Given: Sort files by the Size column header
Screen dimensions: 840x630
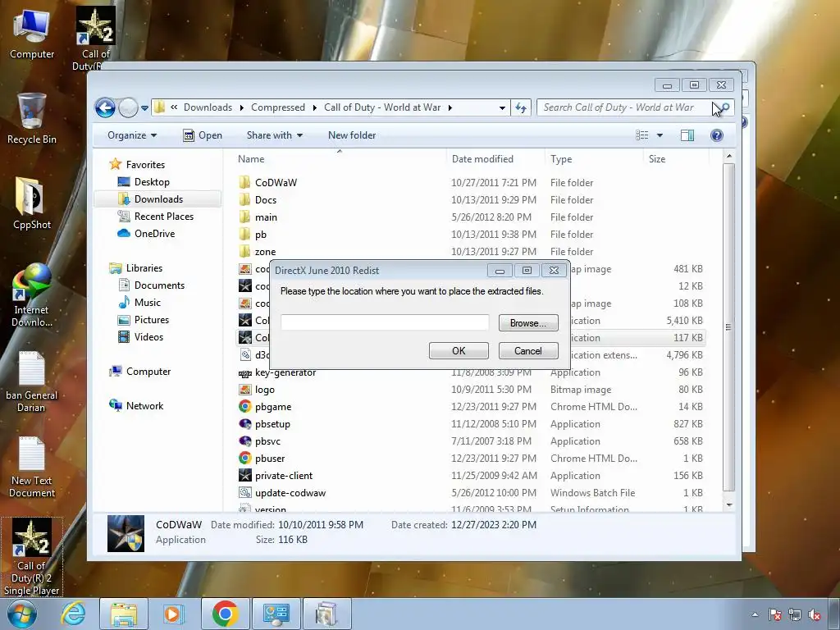Looking at the screenshot, I should [657, 159].
